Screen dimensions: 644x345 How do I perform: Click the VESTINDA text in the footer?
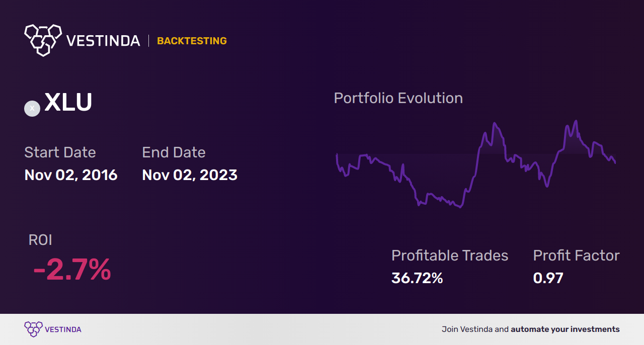point(63,329)
